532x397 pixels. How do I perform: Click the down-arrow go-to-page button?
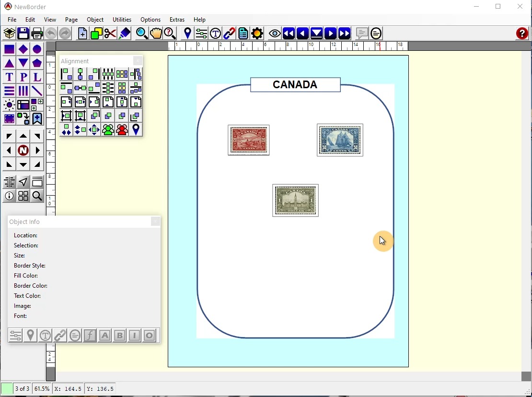(x=316, y=34)
